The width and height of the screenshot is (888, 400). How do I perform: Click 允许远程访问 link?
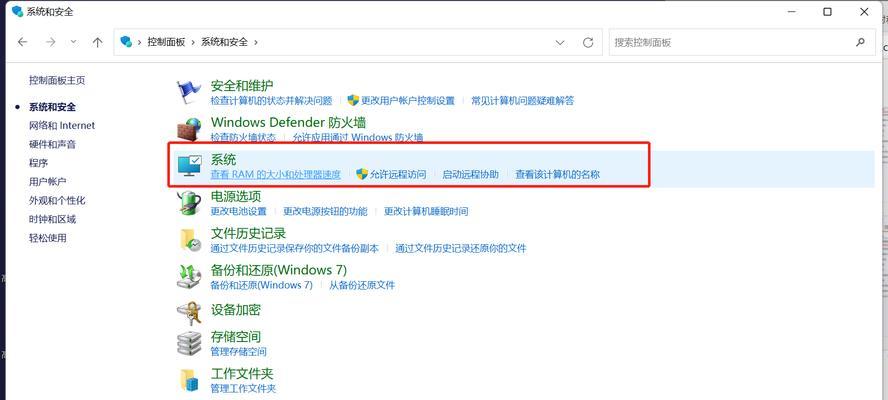[x=398, y=175]
